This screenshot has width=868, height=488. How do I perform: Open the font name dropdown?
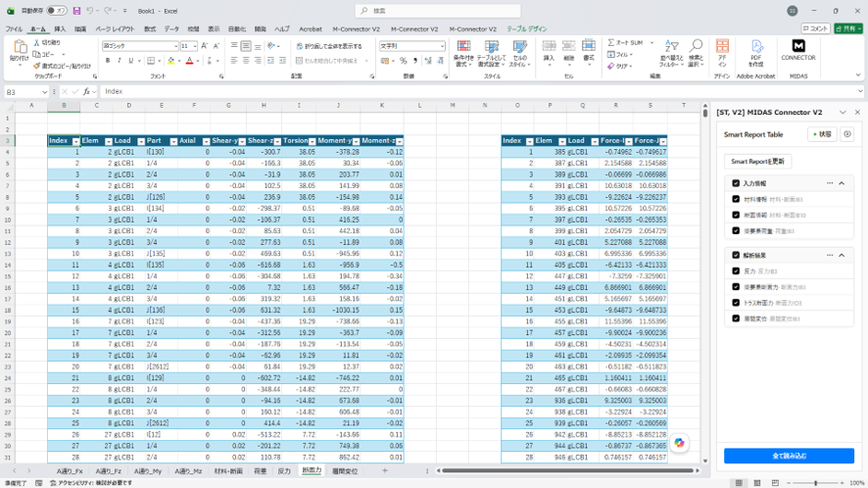pos(175,46)
